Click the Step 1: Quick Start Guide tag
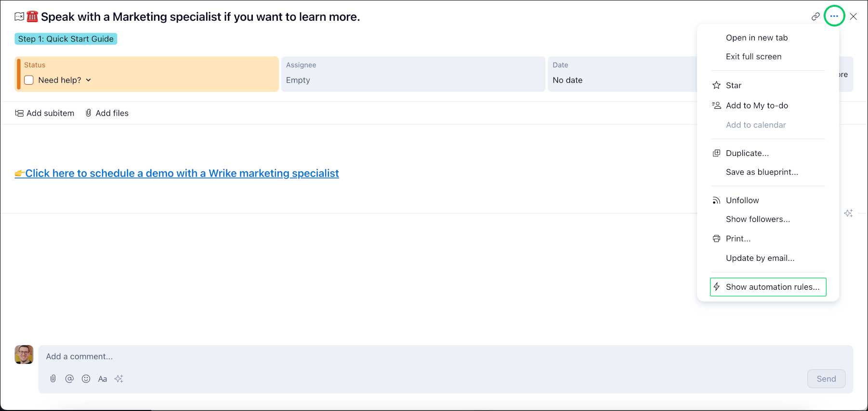Viewport: 868px width, 411px height. pos(66,39)
